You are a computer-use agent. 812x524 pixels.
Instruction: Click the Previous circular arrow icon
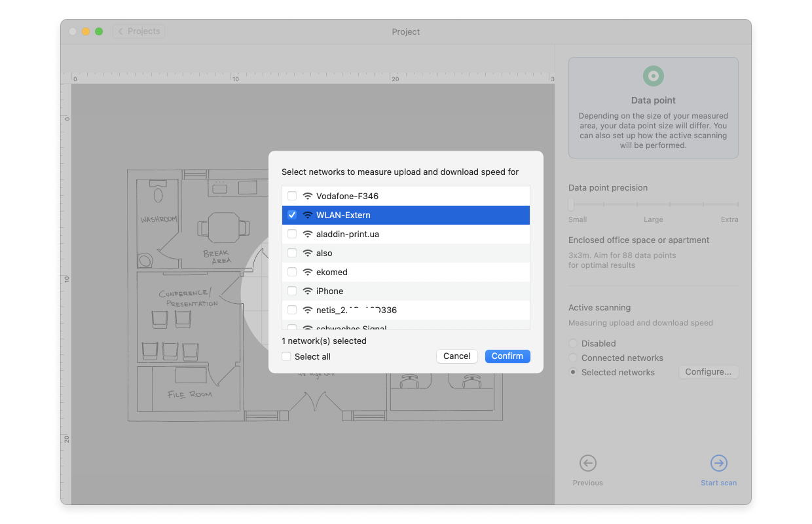point(587,463)
